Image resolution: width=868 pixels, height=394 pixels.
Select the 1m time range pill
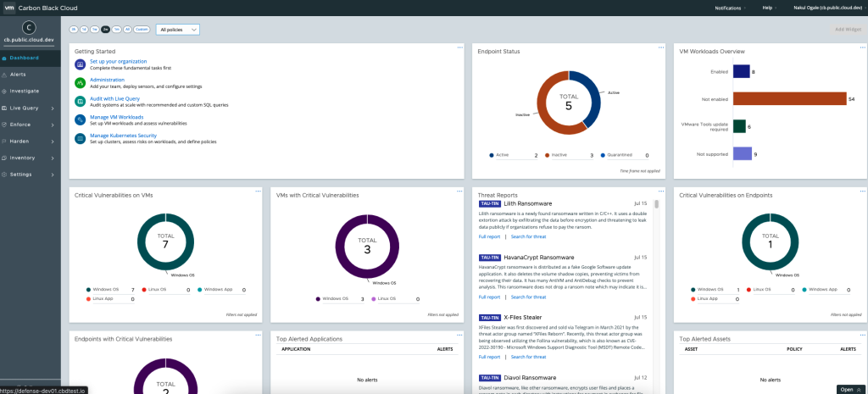(x=116, y=30)
